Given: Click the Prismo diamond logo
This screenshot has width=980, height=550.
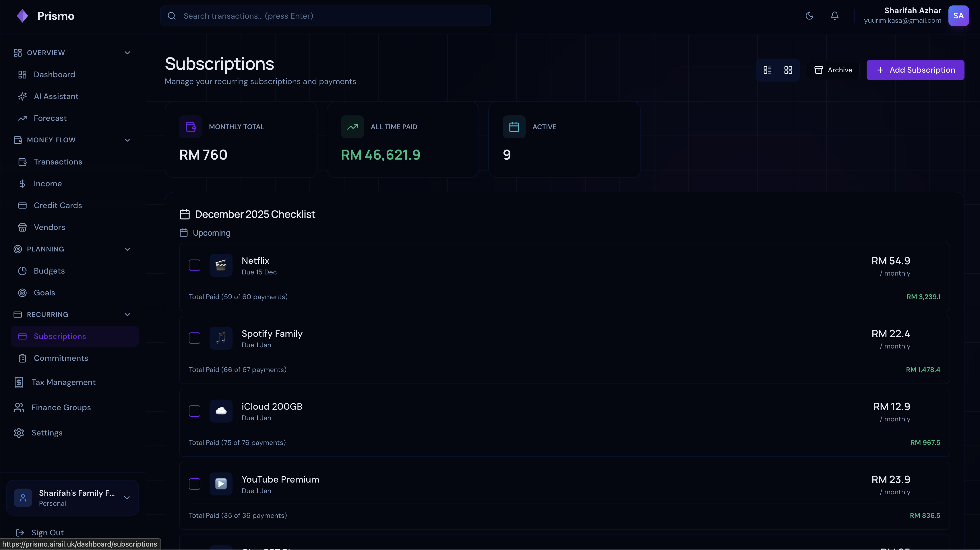Looking at the screenshot, I should pyautogui.click(x=22, y=16).
